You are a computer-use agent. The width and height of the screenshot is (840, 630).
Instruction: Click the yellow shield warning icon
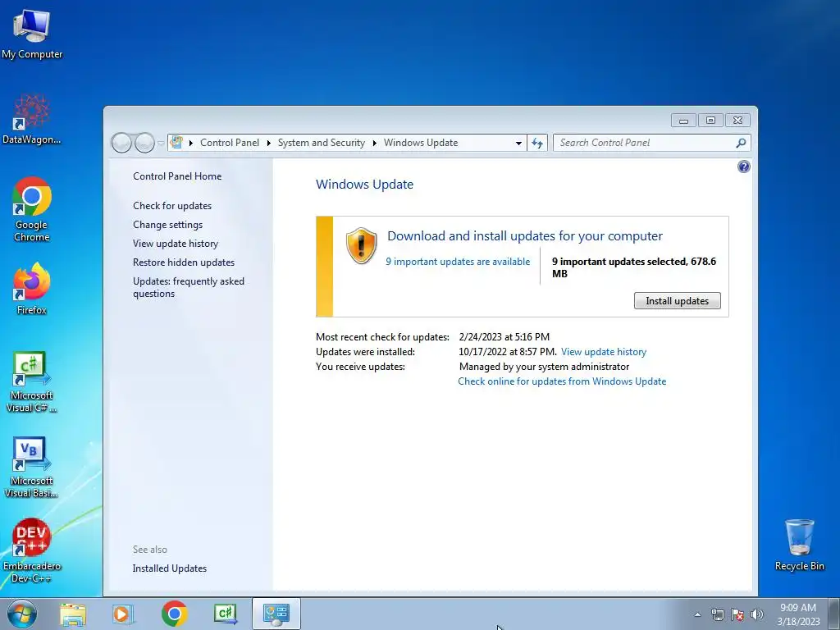tap(361, 245)
